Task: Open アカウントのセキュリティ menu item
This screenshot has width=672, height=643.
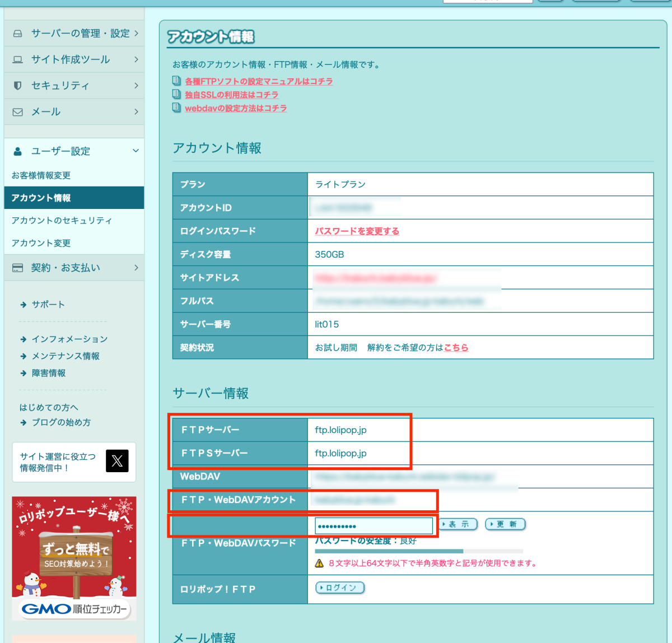Action: (x=62, y=221)
